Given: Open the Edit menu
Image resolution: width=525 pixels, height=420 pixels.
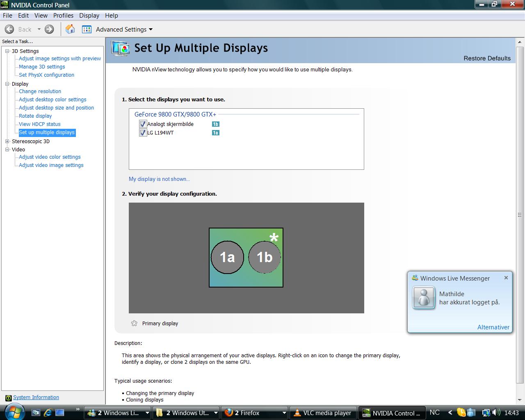Looking at the screenshot, I should click(x=23, y=15).
